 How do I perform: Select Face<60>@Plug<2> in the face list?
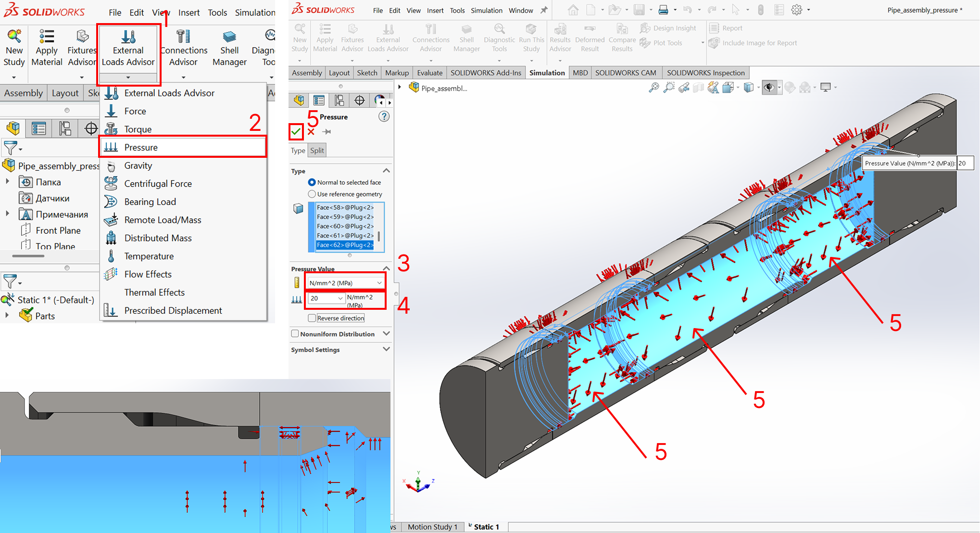click(x=345, y=226)
